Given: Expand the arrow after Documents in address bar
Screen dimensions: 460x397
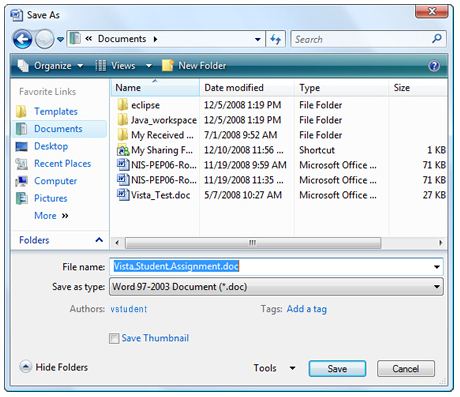Looking at the screenshot, I should pyautogui.click(x=156, y=39).
